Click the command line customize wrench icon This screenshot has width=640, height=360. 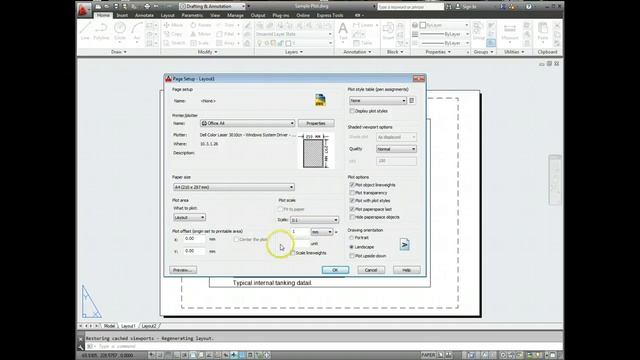[80, 347]
